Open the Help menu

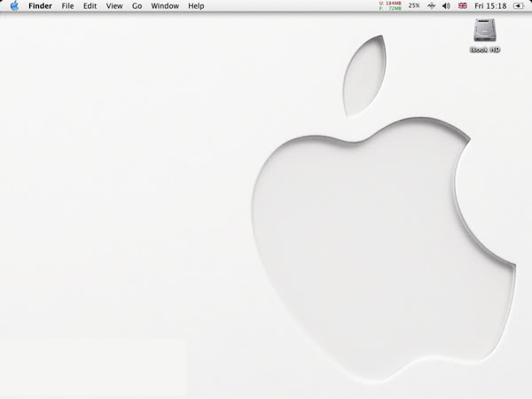196,6
